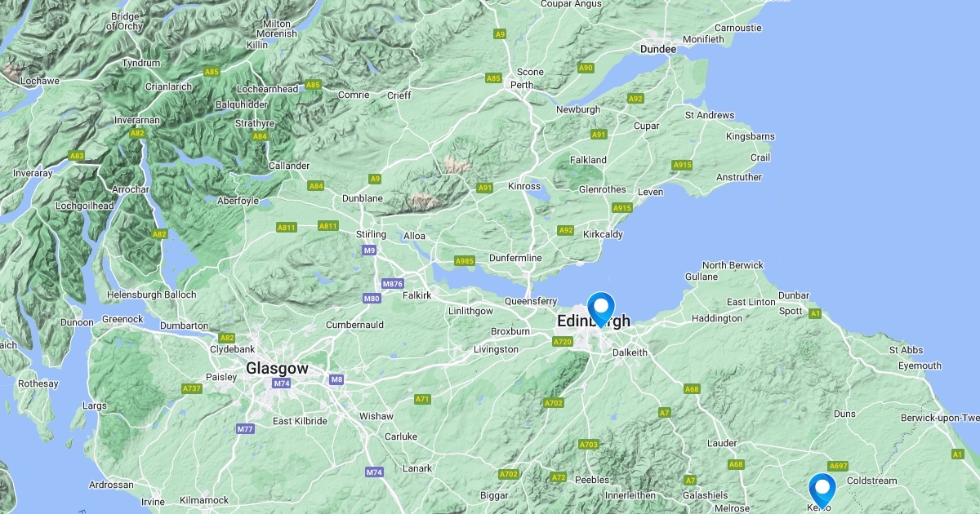980x514 pixels.
Task: Click the Stirling town label
Action: (371, 235)
